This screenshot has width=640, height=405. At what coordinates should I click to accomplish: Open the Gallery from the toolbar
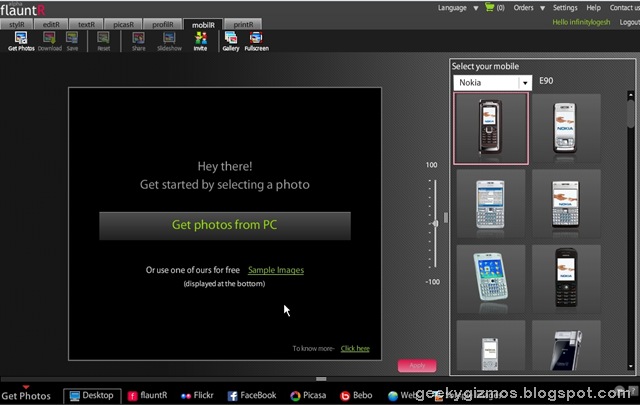click(231, 41)
